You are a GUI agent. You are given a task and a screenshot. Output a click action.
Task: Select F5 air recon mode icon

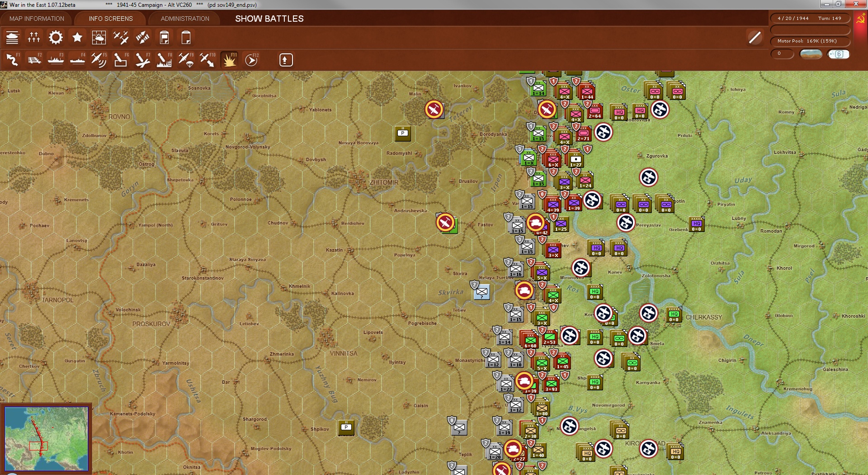(99, 60)
